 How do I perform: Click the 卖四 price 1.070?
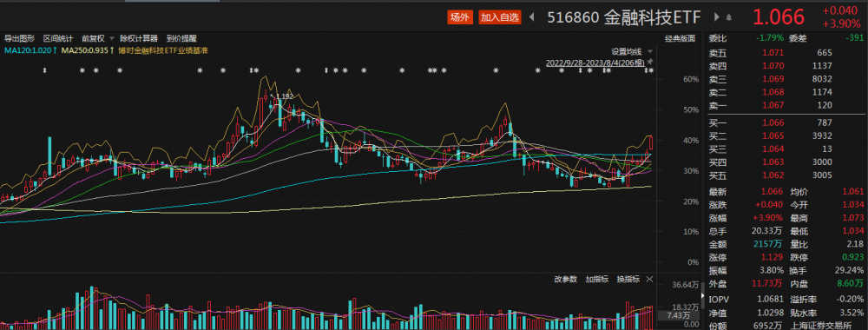click(x=773, y=66)
